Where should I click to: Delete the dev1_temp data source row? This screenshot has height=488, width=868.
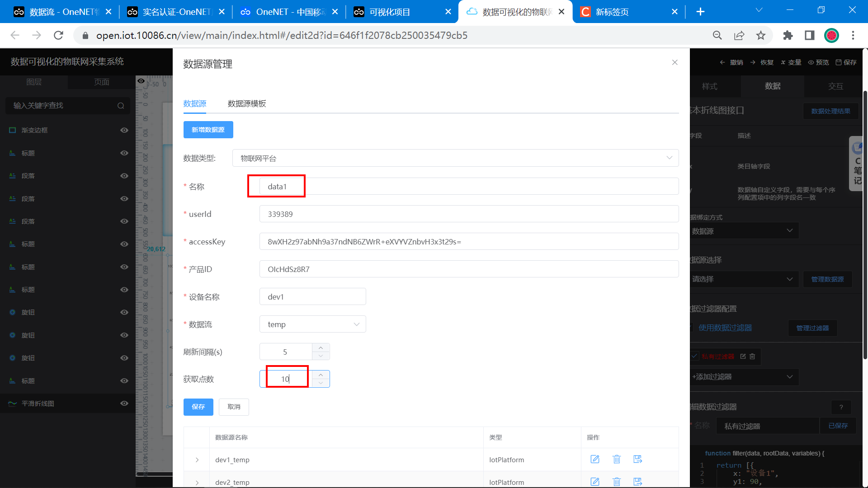[x=616, y=459]
